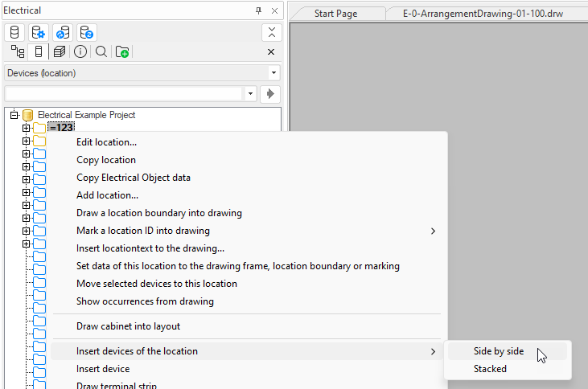The width and height of the screenshot is (588, 389).
Task: Expand the =123 location tree node
Action: (27, 128)
